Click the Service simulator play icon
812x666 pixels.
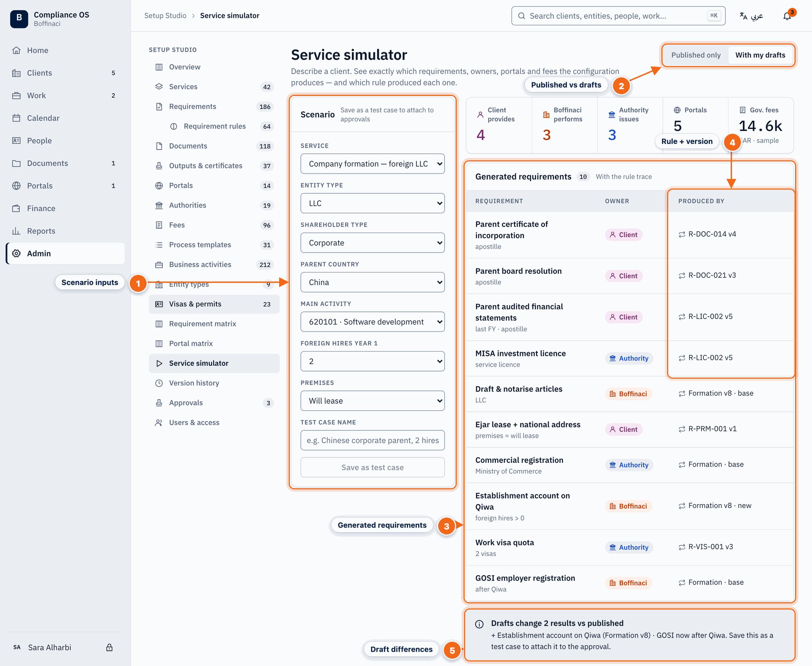tap(159, 363)
